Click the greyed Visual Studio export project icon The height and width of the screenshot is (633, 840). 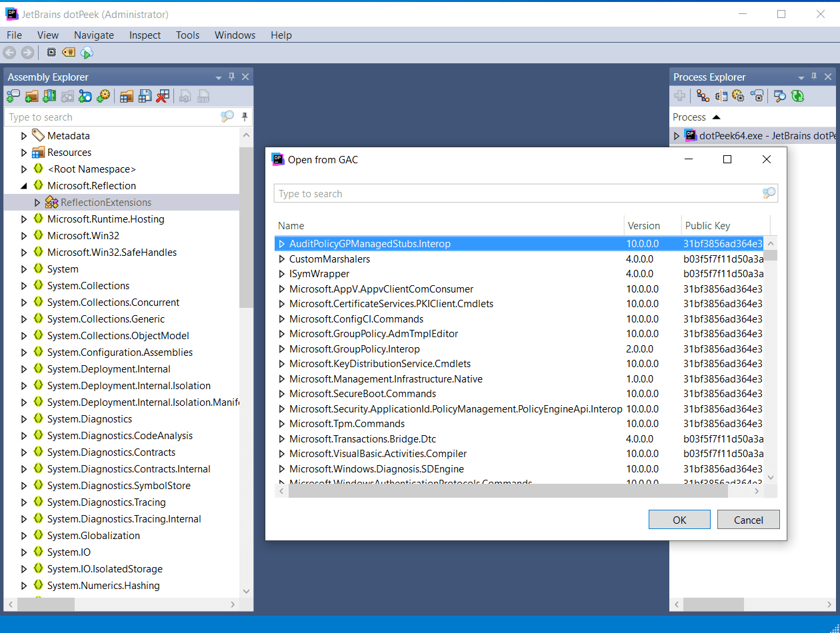point(186,97)
